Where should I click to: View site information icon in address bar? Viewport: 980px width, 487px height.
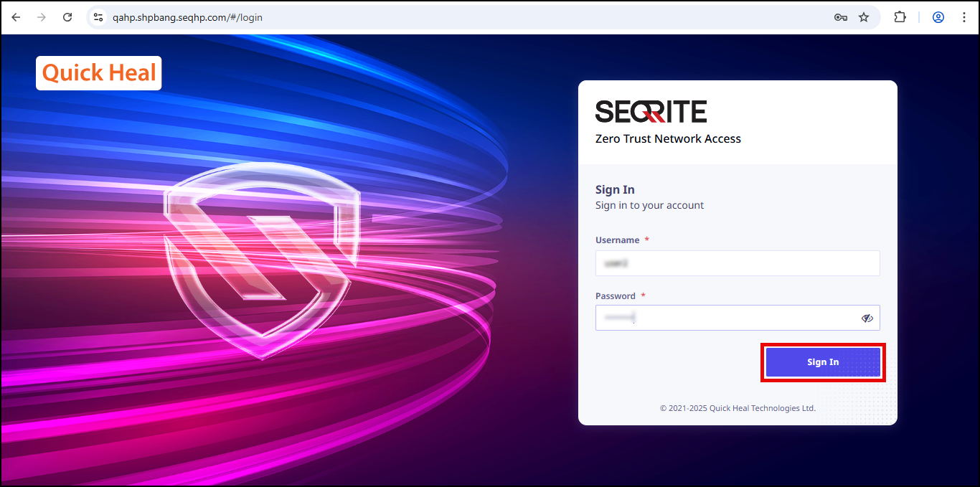coord(99,17)
